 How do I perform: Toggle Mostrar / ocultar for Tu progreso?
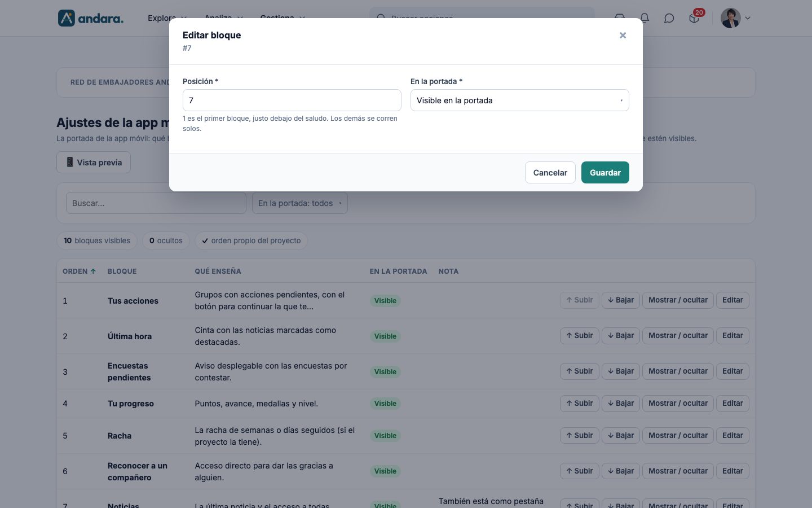(x=678, y=404)
